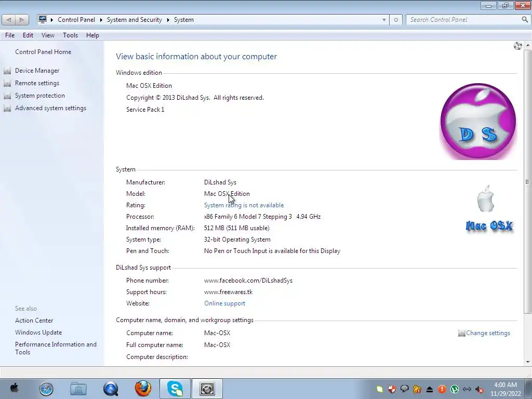Screen dimensions: 532x399
Task: Open the Edit menu
Action: click(28, 35)
